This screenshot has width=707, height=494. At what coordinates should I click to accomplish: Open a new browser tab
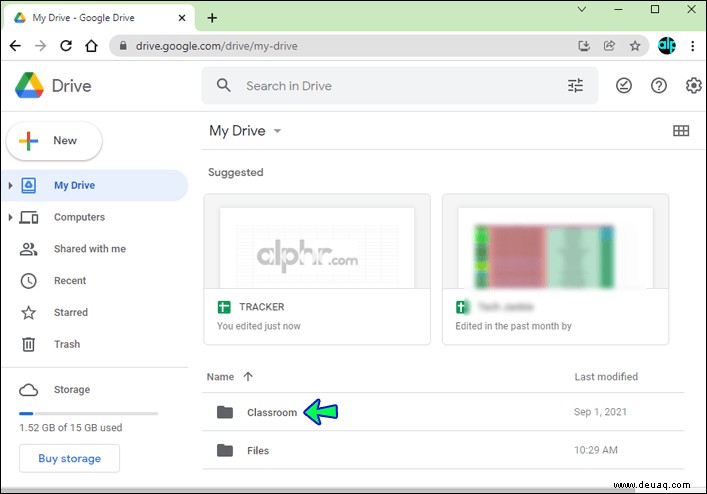(212, 18)
